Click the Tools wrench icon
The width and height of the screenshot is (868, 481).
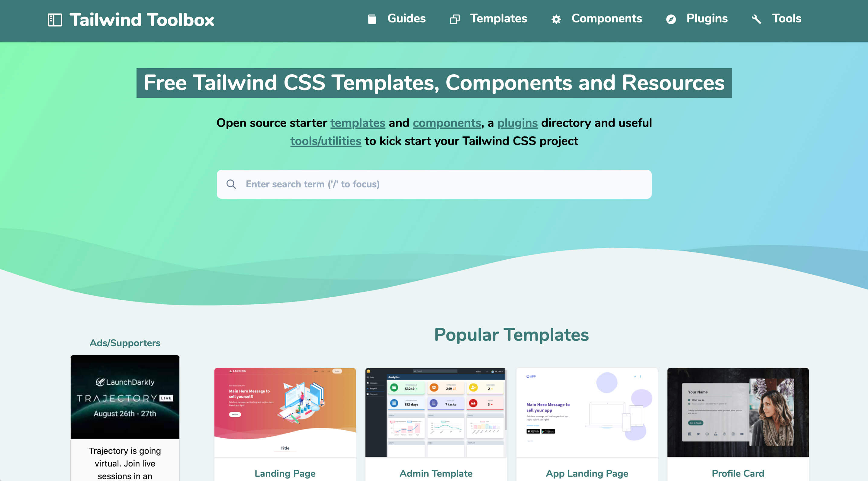(x=756, y=18)
